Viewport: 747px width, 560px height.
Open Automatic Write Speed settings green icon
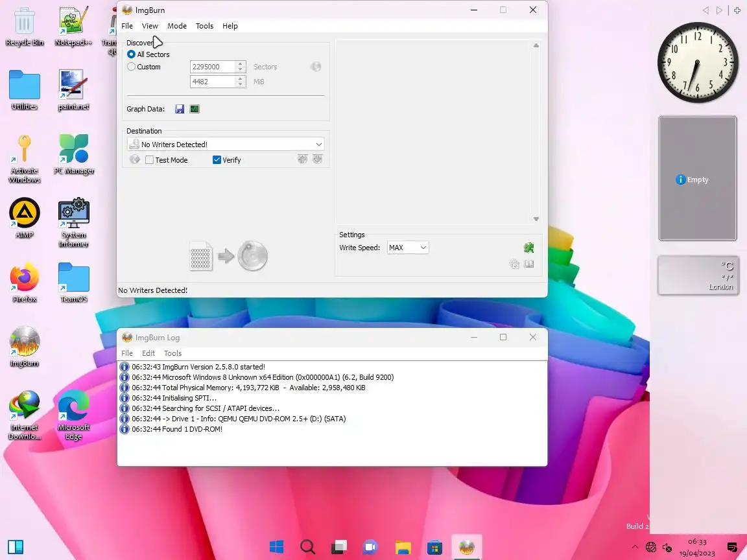point(528,248)
